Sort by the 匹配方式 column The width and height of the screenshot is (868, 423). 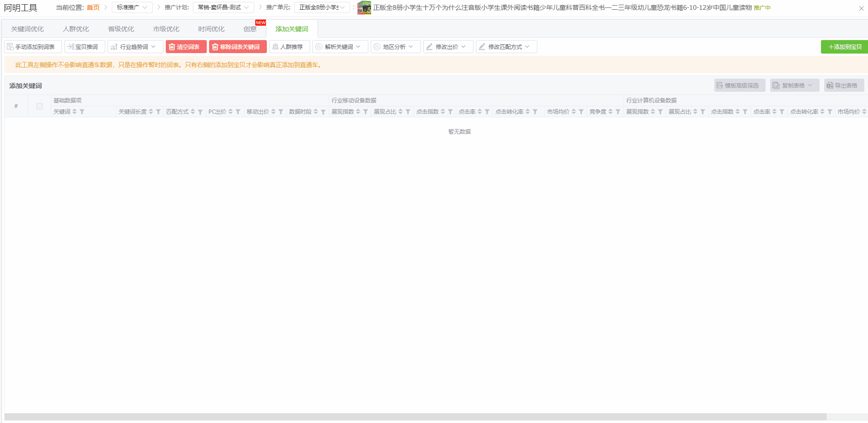pyautogui.click(x=193, y=112)
